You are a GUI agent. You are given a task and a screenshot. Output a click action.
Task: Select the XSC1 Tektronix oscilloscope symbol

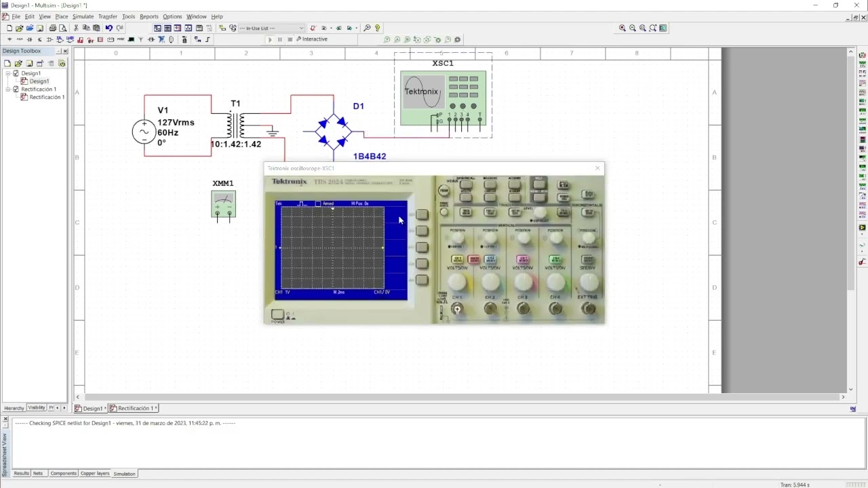tap(443, 98)
